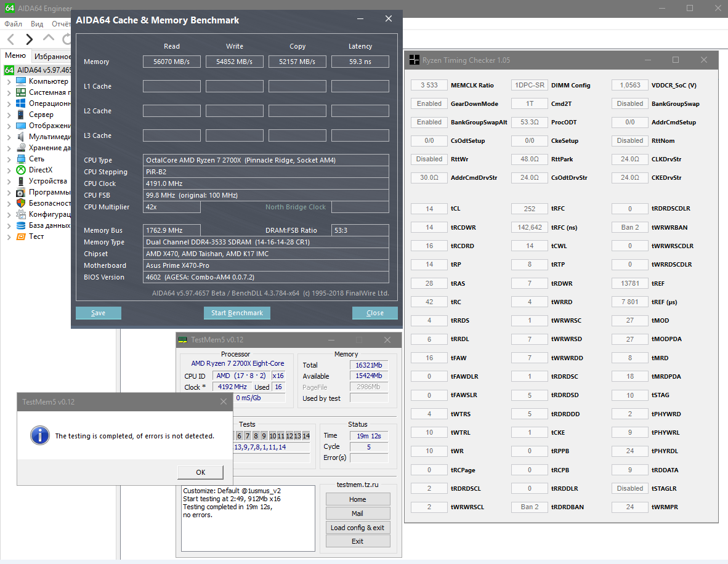
Task: Click the AIDA64 Engineer app icon in title bar
Action: click(x=10, y=9)
